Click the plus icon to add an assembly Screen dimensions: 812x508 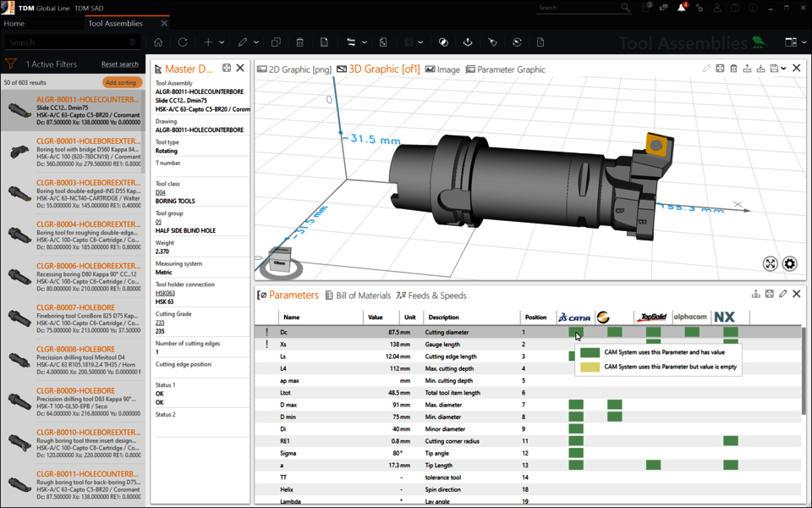click(x=208, y=42)
